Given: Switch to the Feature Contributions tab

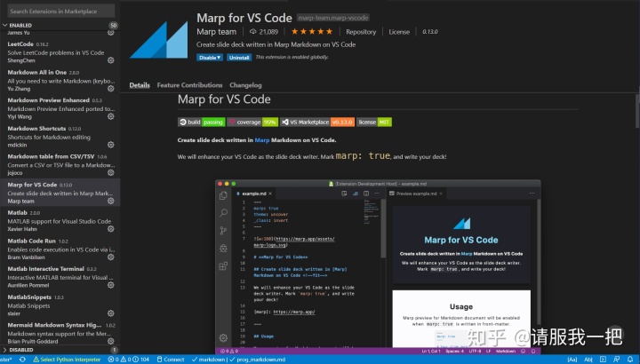Looking at the screenshot, I should tap(190, 85).
